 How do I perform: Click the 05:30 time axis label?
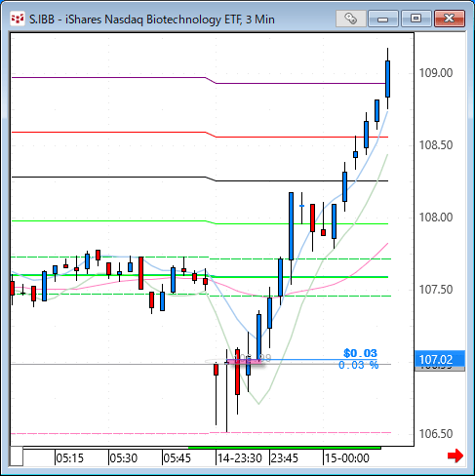(x=124, y=458)
